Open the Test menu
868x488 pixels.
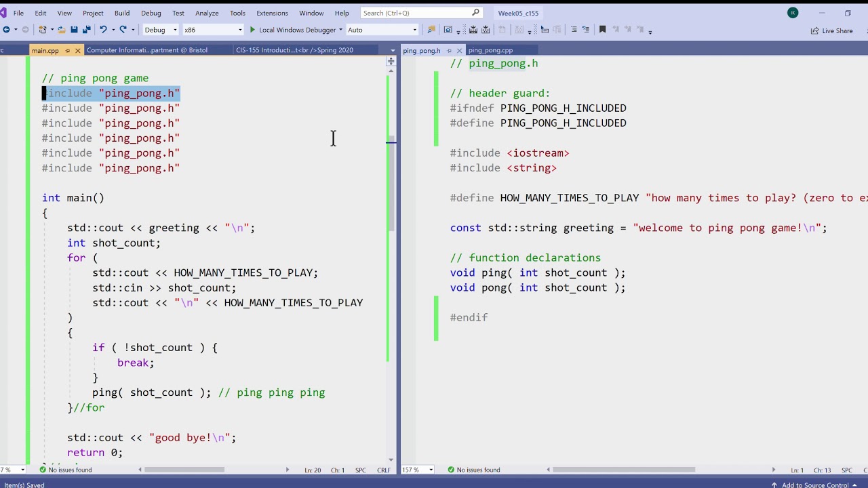[178, 13]
